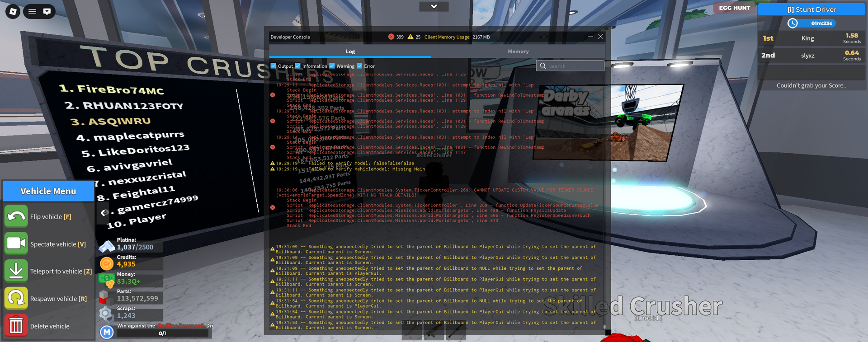
Task: Collapse side panel with left arrow
Action: [104, 212]
